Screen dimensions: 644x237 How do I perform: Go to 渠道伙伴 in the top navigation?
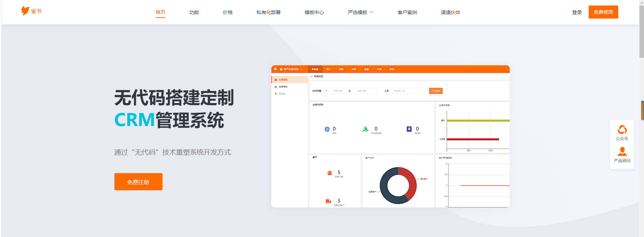tap(451, 12)
